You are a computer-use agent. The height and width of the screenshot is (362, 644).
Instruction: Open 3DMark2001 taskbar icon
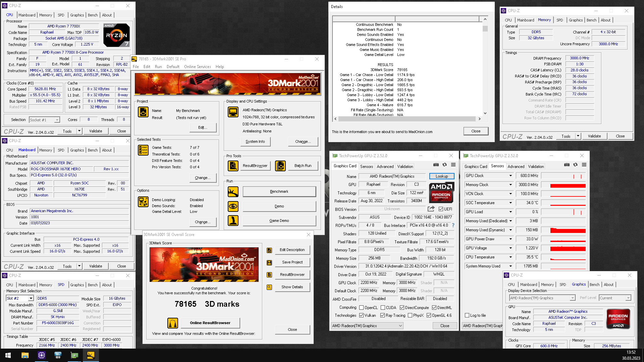click(x=91, y=355)
